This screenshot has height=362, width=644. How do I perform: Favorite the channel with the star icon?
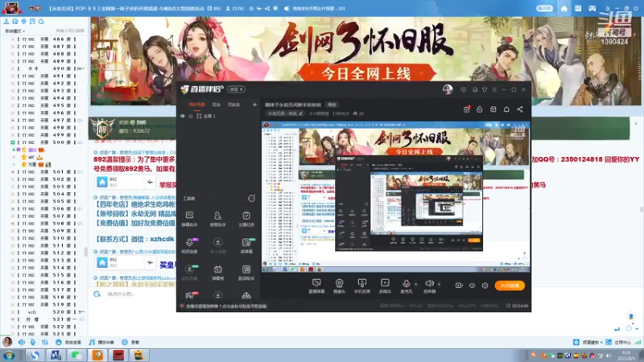[251, 8]
